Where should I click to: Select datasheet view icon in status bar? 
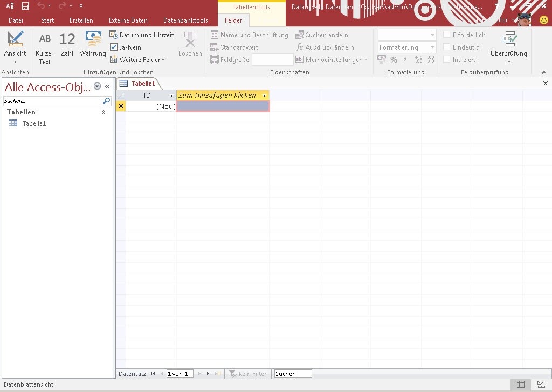(x=521, y=384)
